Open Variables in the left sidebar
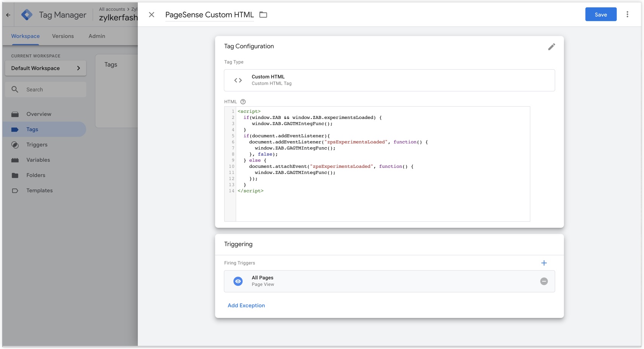Image resolution: width=644 pixels, height=349 pixels. pyautogui.click(x=38, y=160)
